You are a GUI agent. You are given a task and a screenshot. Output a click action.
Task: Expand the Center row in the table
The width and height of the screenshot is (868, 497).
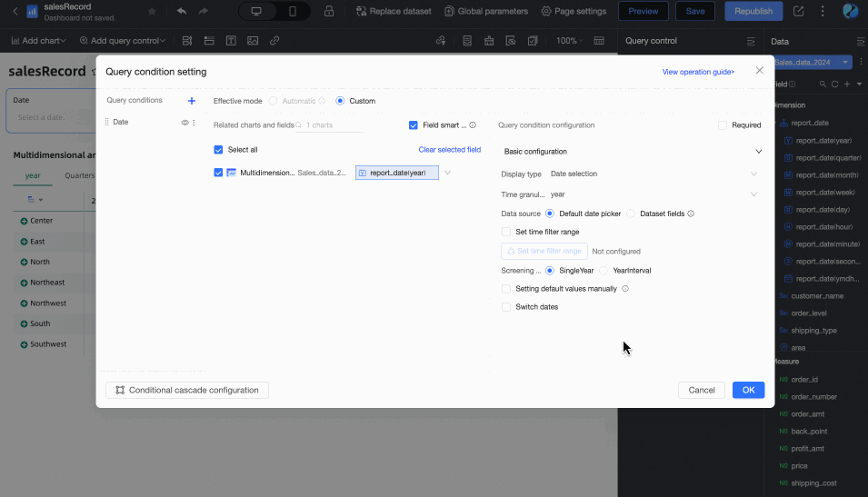24,221
